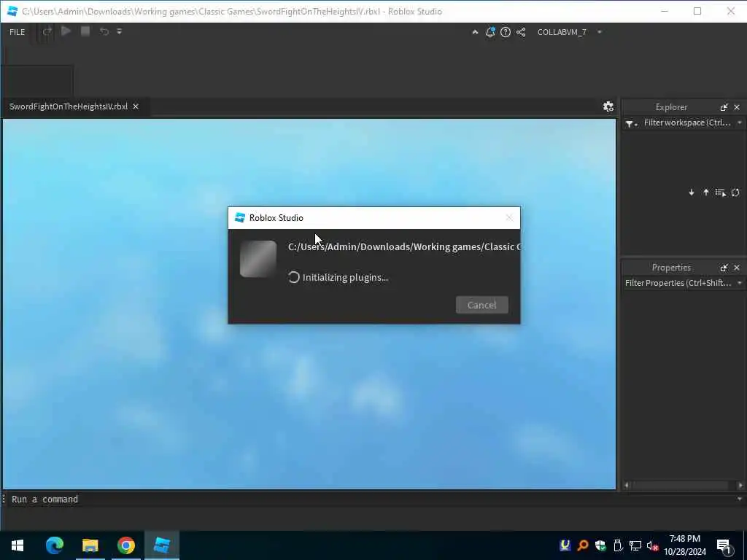
Task: Open File Explorer from the taskbar
Action: pos(90,545)
